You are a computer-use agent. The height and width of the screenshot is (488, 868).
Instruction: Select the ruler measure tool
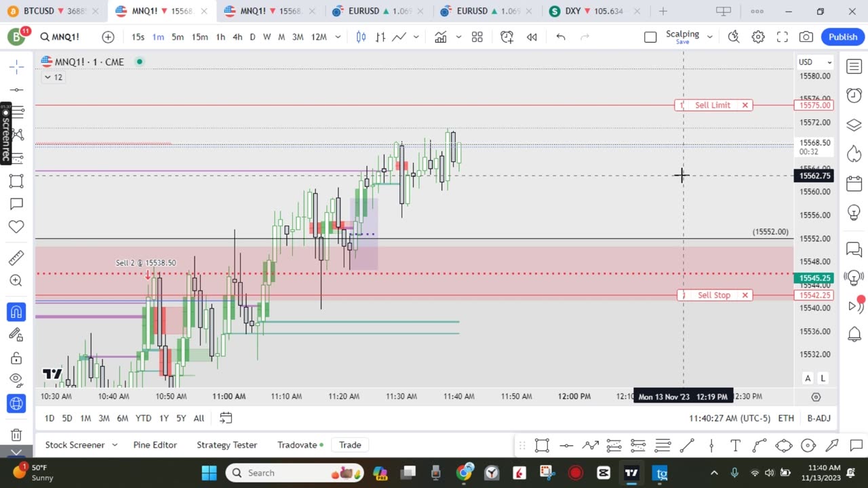pos(16,258)
